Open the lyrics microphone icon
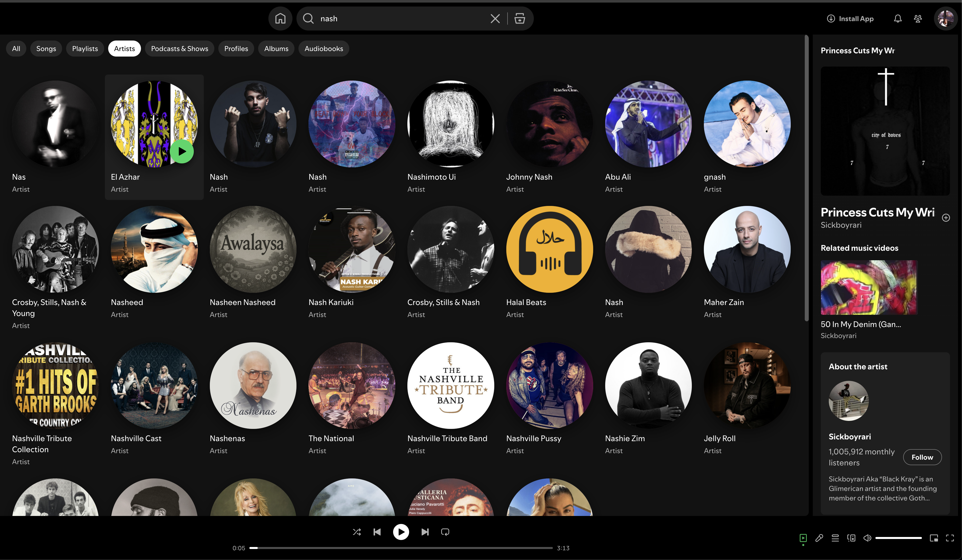The height and width of the screenshot is (560, 962). point(819,538)
